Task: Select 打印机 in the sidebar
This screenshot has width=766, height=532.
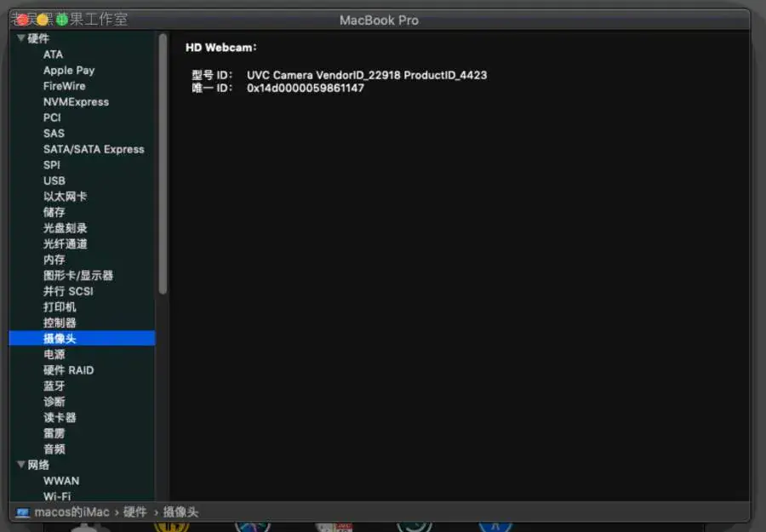Action: tap(60, 306)
